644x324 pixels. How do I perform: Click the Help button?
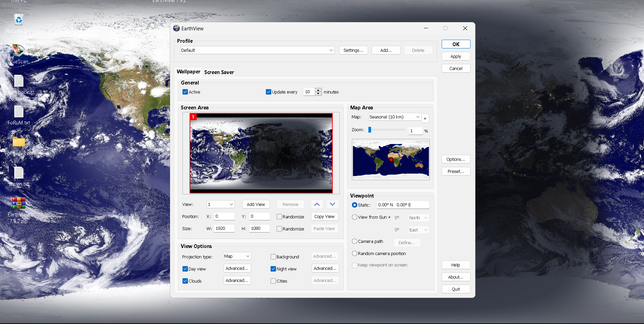pyautogui.click(x=456, y=265)
